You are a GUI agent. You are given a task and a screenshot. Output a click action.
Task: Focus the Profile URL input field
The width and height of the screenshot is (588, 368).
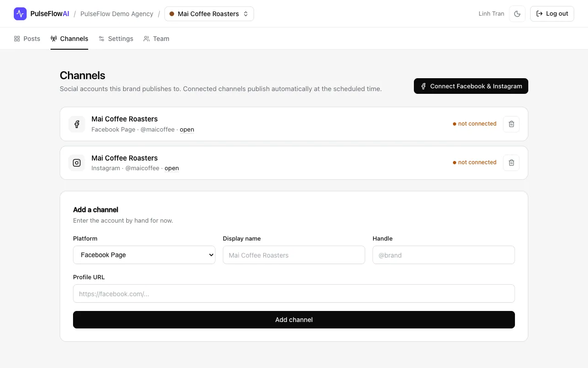(x=294, y=293)
